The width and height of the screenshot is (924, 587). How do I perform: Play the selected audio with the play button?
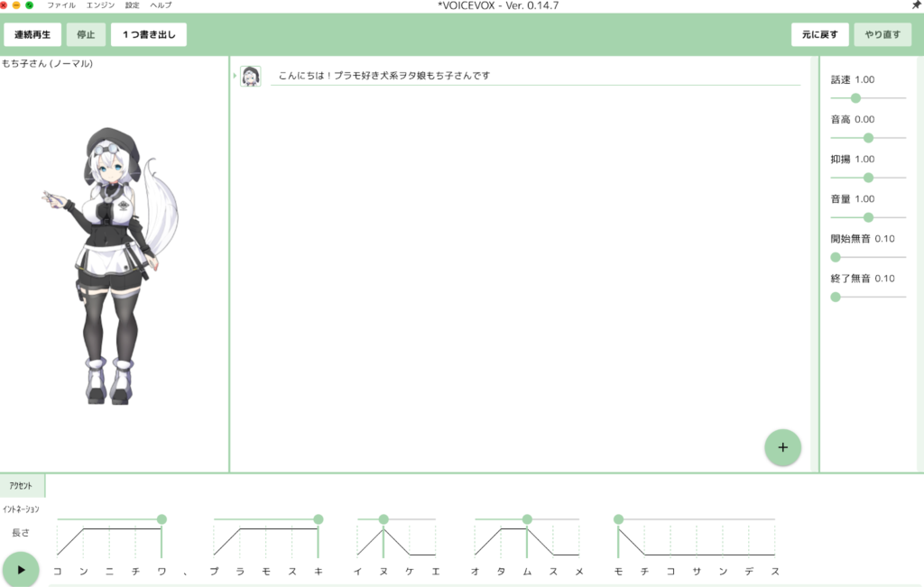point(21,569)
